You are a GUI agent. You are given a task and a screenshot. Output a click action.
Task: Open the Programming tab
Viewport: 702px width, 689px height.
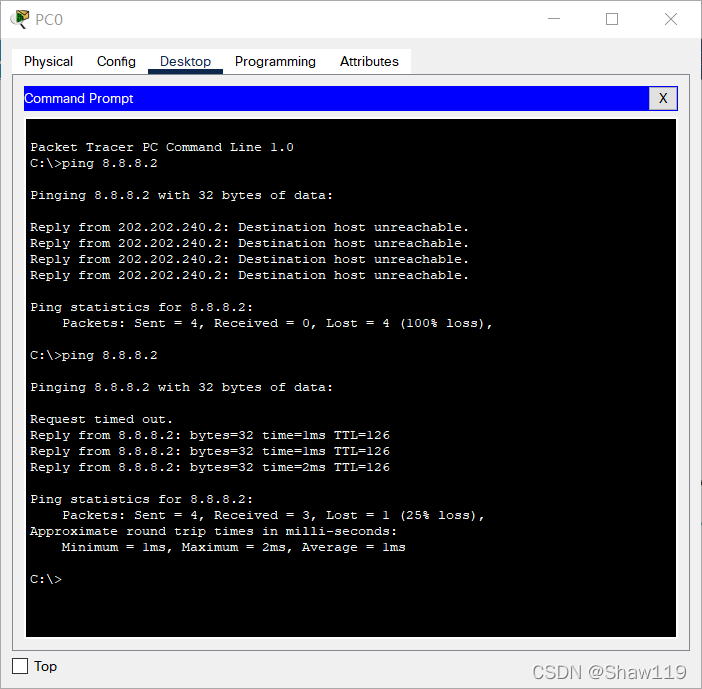click(275, 61)
